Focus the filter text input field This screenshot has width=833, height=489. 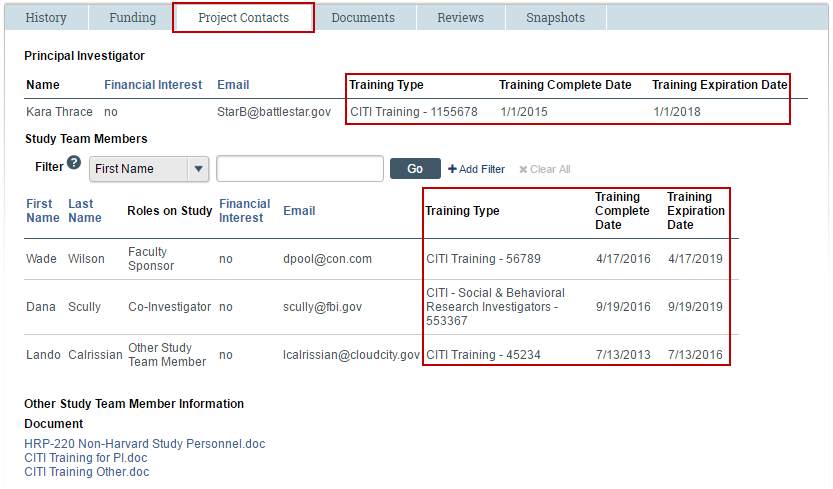pyautogui.click(x=300, y=168)
